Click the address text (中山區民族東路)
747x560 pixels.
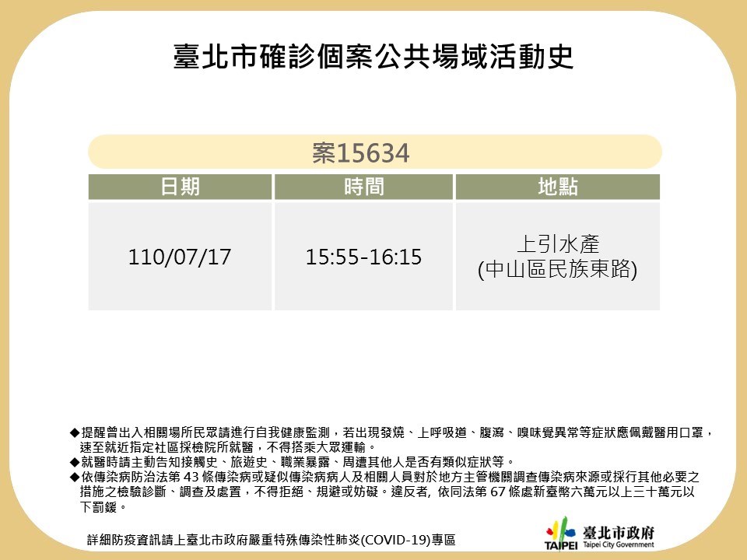coord(557,270)
